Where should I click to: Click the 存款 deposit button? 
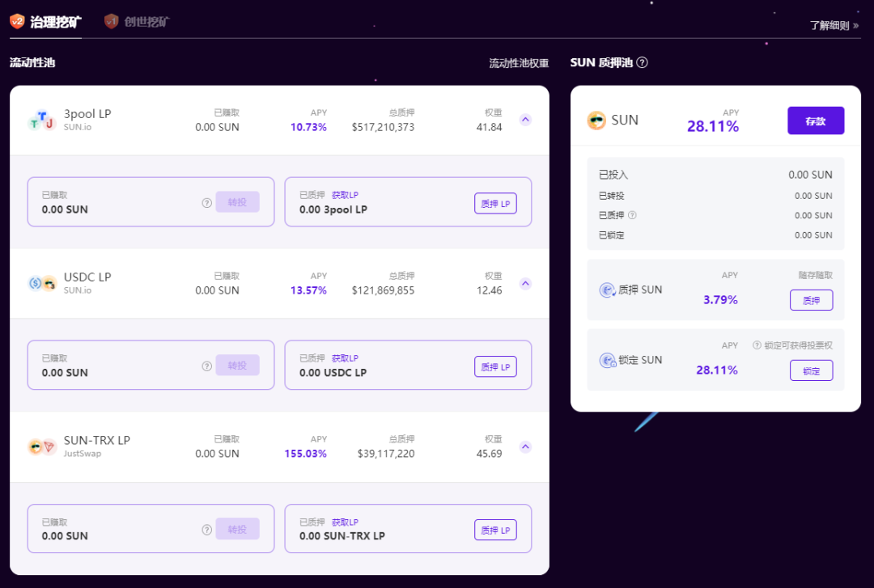point(816,121)
